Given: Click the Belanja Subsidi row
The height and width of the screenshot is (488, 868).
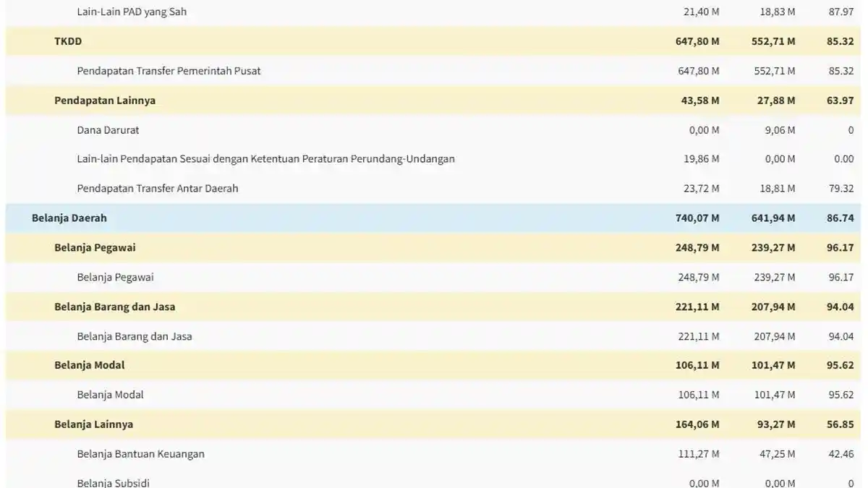Looking at the screenshot, I should [x=433, y=480].
